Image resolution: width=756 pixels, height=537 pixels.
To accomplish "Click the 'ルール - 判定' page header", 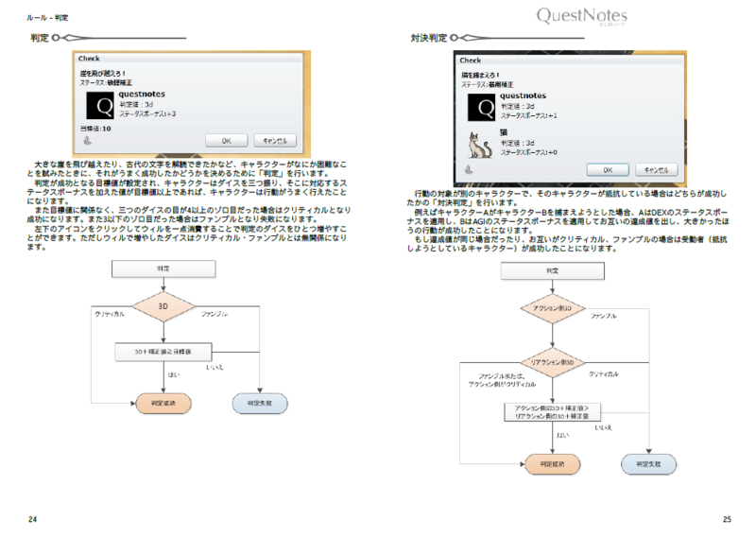I will [47, 18].
